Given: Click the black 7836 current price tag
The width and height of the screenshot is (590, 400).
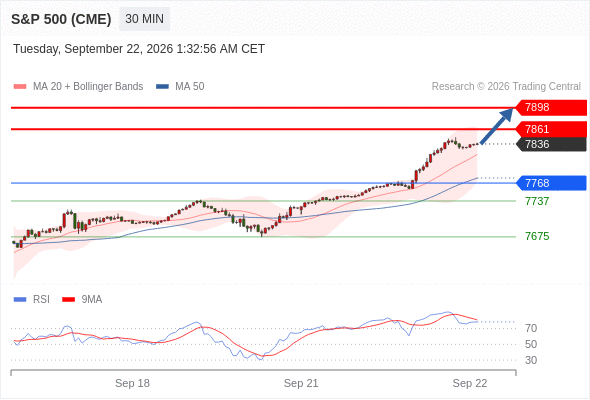Looking at the screenshot, I should point(551,144).
